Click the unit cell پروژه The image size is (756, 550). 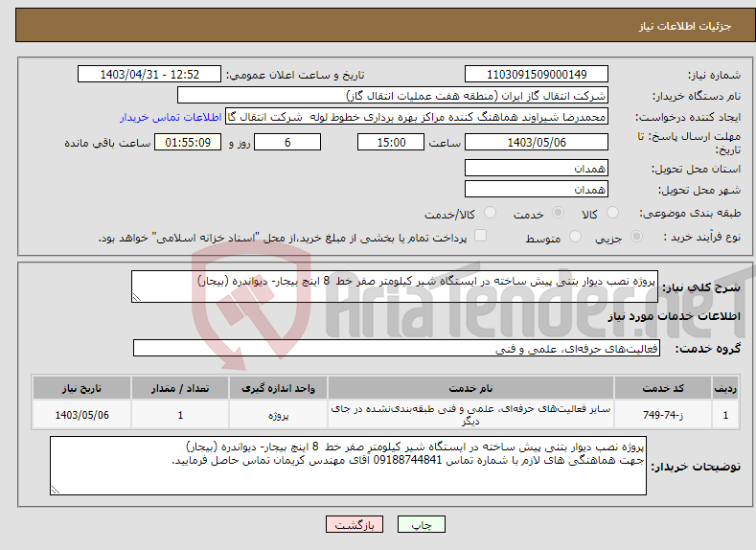pos(278,415)
